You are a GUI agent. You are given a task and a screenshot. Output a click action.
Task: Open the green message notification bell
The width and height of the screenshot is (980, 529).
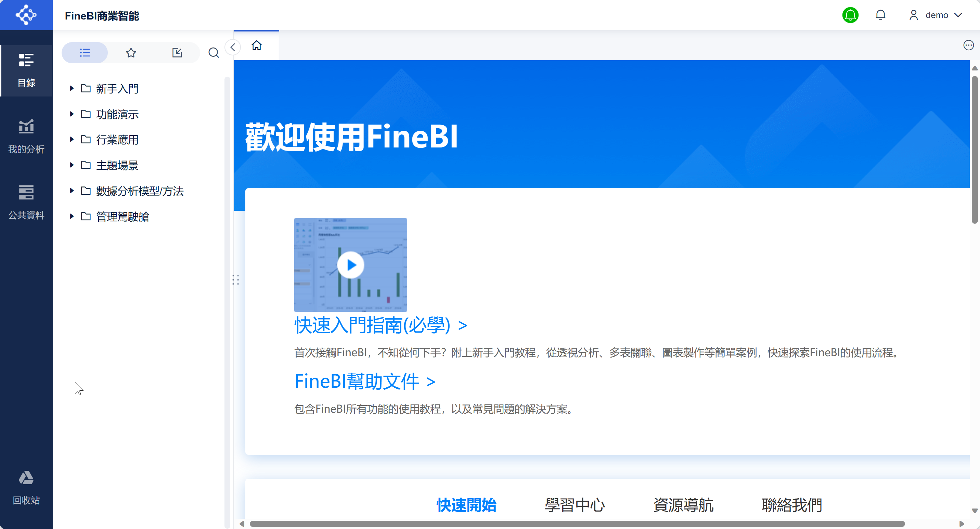tap(850, 15)
